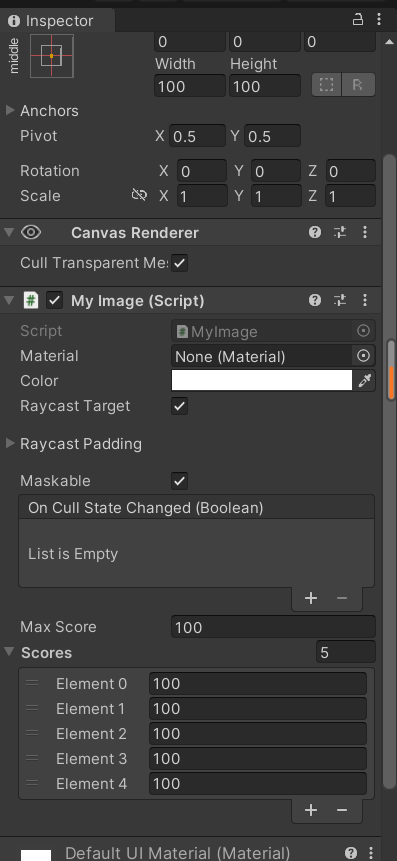The height and width of the screenshot is (861, 397).
Task: Add an entry to On Cull State Changed
Action: coord(311,598)
